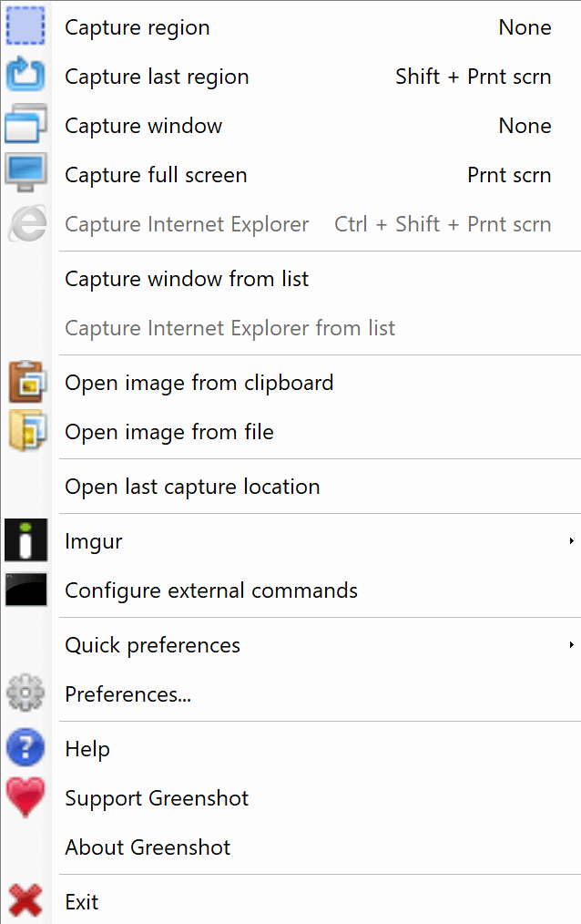The width and height of the screenshot is (581, 924).
Task: Click the folder icon for opening image files
Action: click(25, 432)
